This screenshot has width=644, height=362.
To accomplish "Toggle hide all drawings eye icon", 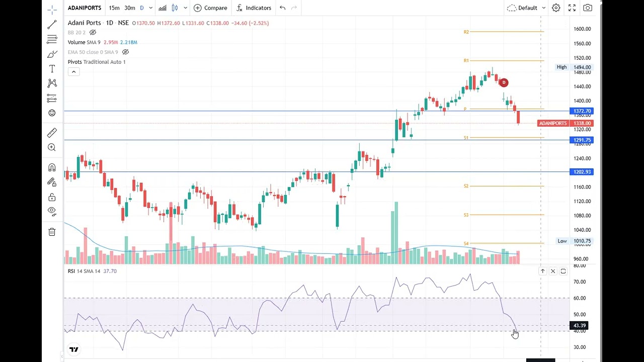I will click(x=52, y=212).
